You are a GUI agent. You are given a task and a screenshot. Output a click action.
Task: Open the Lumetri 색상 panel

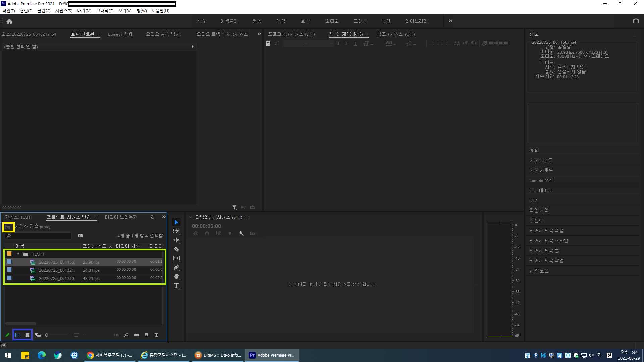coord(541,180)
